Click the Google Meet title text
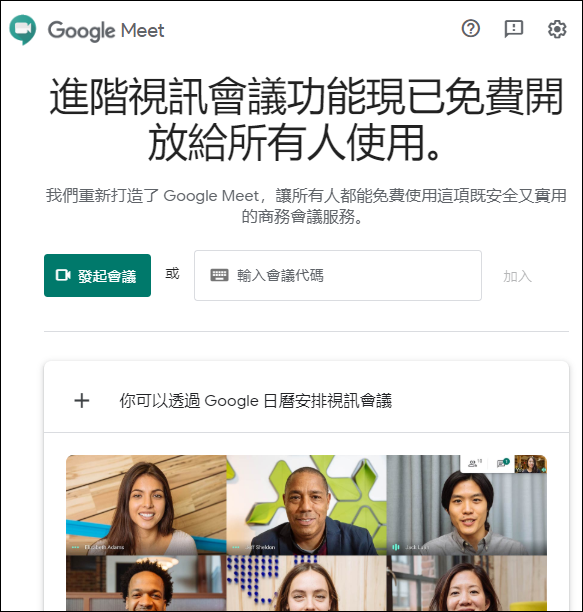Screen dimensions: 583x612 tap(106, 30)
